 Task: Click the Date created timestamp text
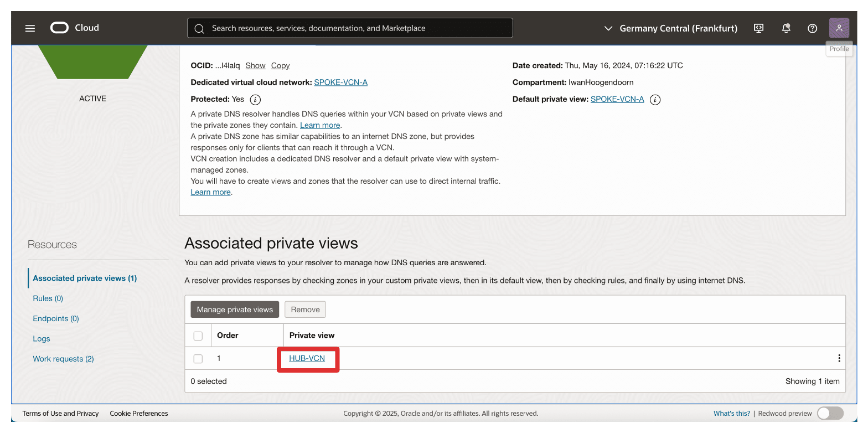624,65
